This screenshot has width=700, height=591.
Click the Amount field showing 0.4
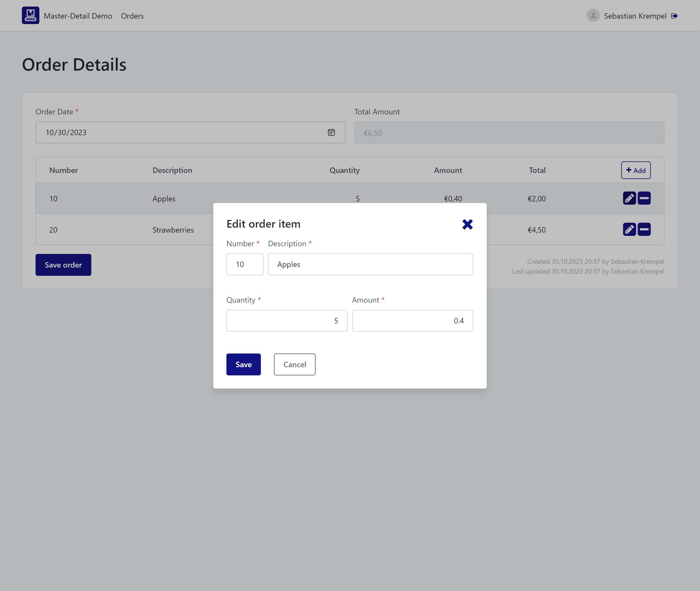pos(412,321)
